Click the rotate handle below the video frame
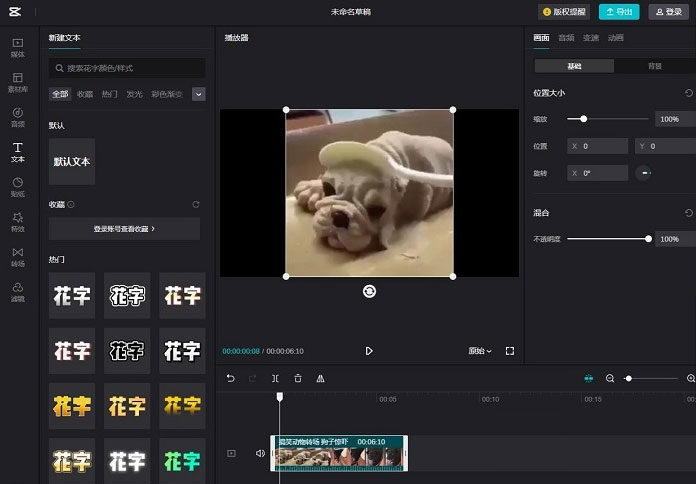 (x=369, y=291)
